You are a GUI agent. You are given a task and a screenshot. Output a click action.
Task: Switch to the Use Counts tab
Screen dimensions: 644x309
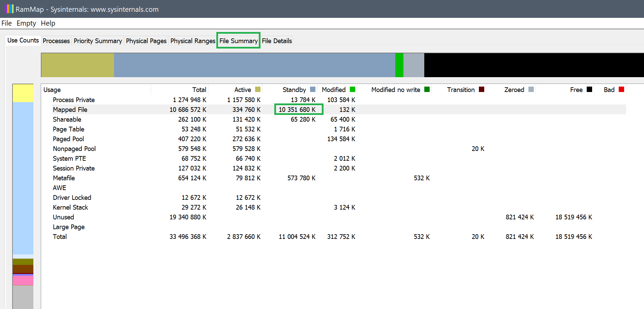(x=23, y=40)
